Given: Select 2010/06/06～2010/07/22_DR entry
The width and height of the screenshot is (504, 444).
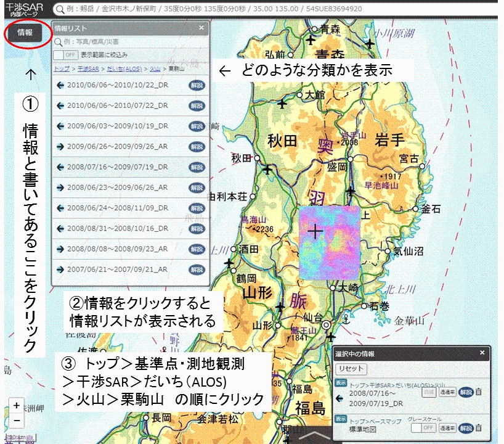Looking at the screenshot, I should pos(131,105).
